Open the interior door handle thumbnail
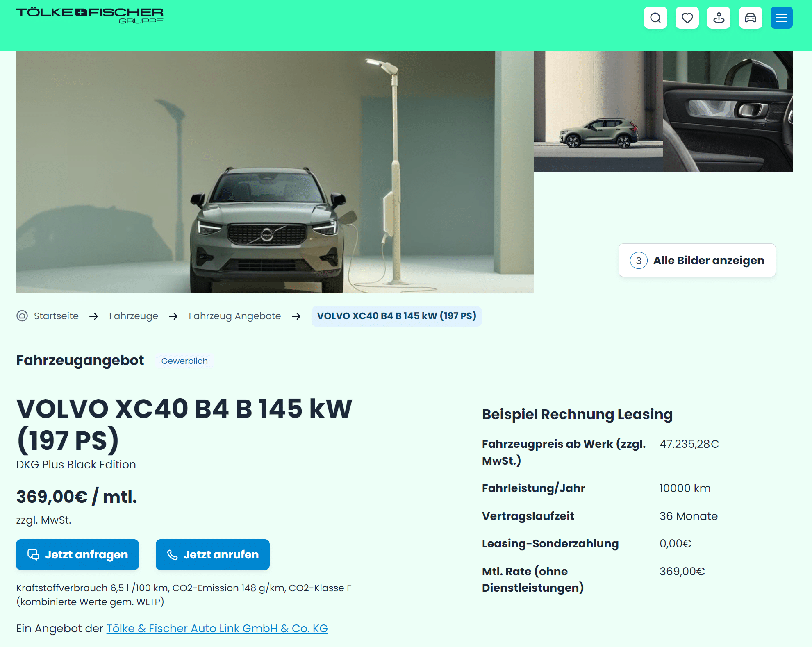Viewport: 812px width, 647px height. coord(728,111)
